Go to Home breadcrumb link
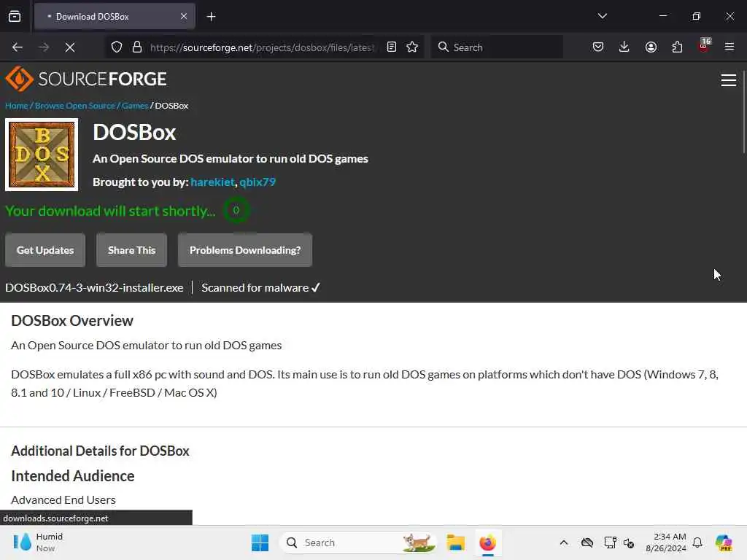Screen dimensions: 747x560 [16, 106]
